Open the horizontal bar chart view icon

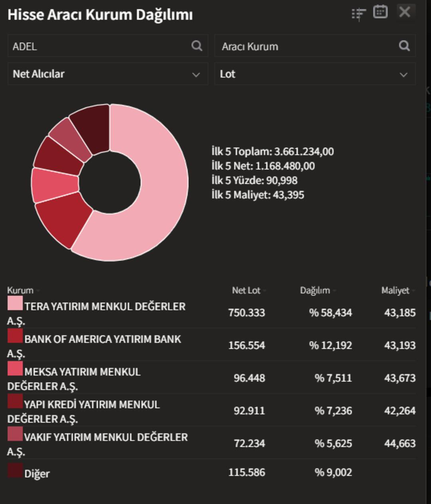coord(358,14)
